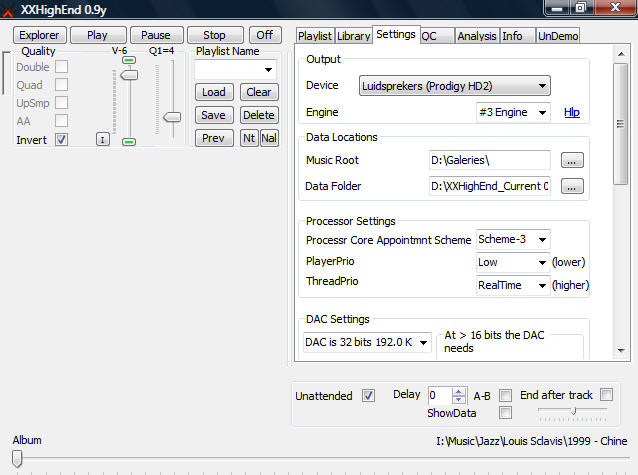Click the Nal button
The width and height of the screenshot is (638, 475).
[269, 138]
